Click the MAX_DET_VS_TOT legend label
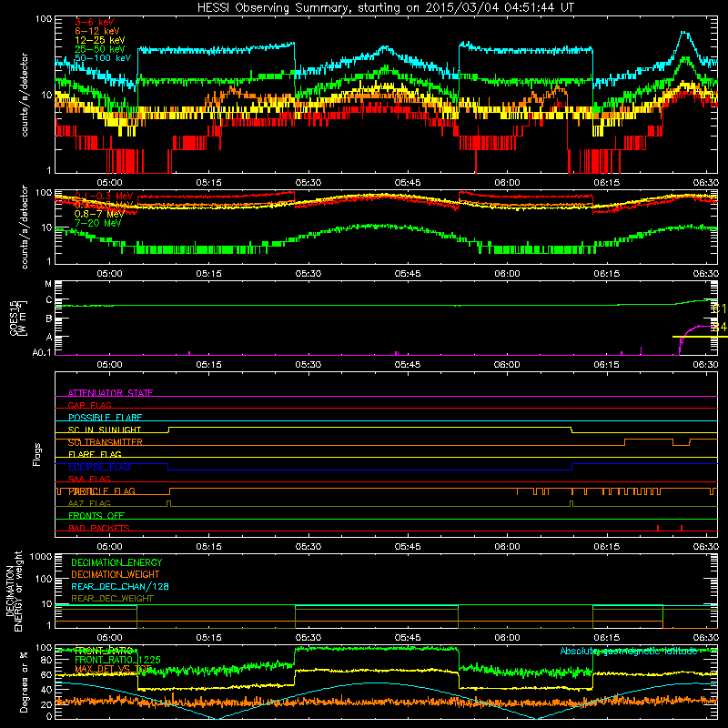The width and height of the screenshot is (728, 728). coord(113,669)
